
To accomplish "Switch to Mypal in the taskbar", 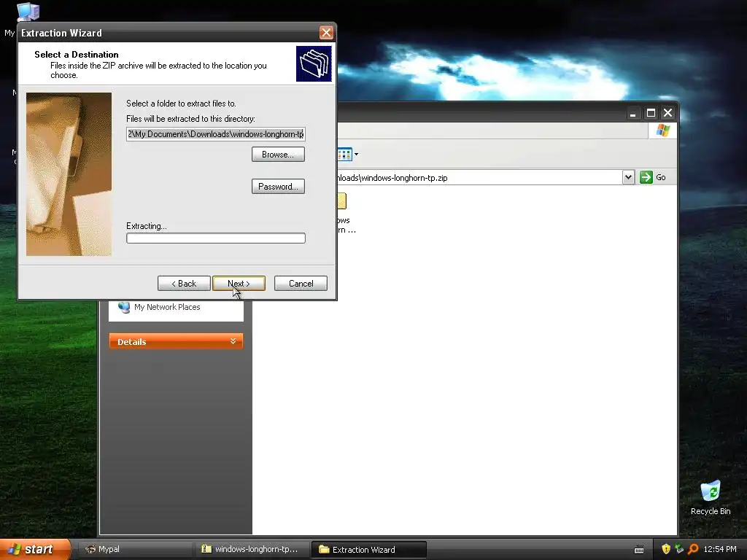I will [x=135, y=549].
